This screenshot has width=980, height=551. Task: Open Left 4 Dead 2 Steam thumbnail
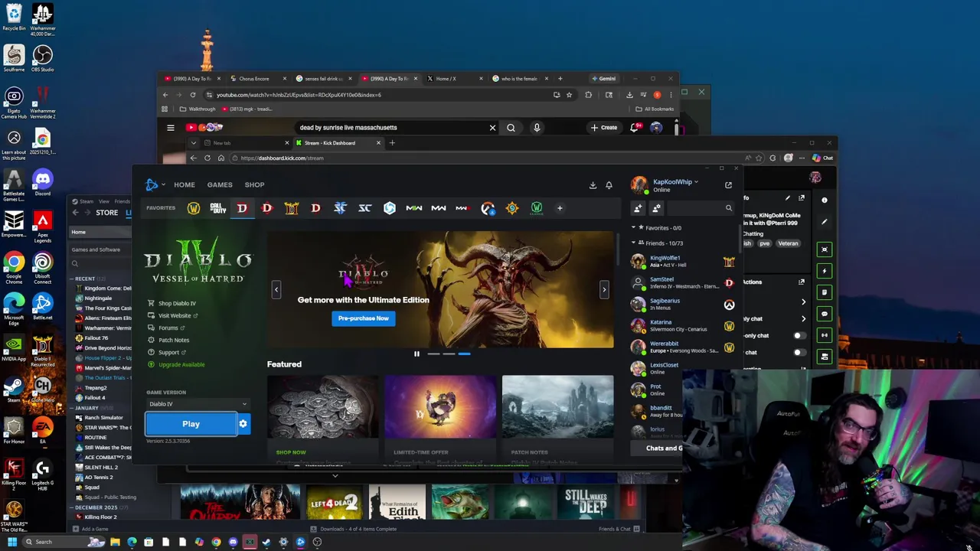(334, 502)
